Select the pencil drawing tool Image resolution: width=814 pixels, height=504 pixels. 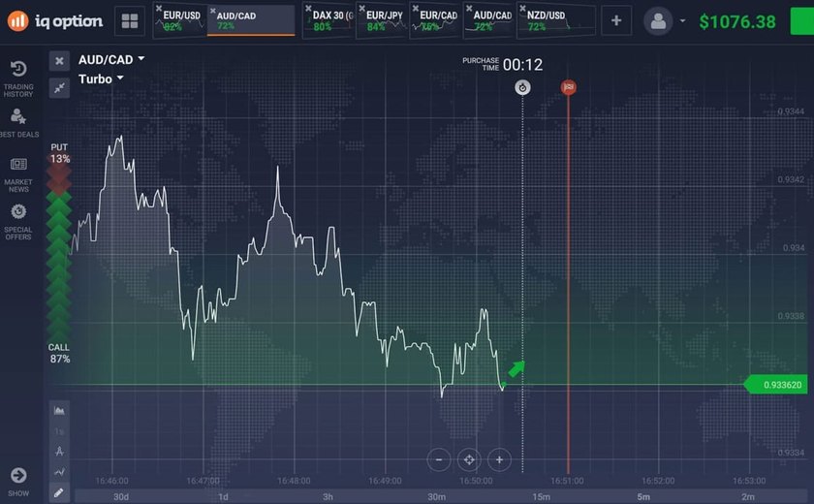59,492
